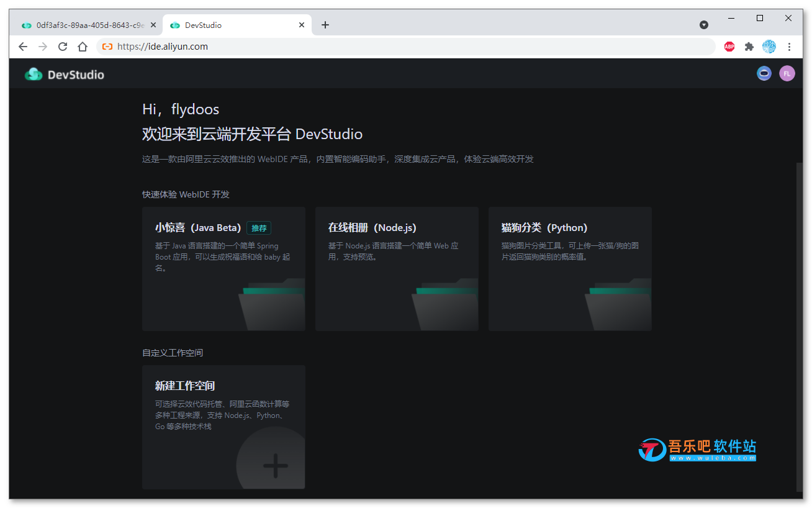Minimize the browser window
The height and width of the screenshot is (508, 812).
tap(732, 18)
